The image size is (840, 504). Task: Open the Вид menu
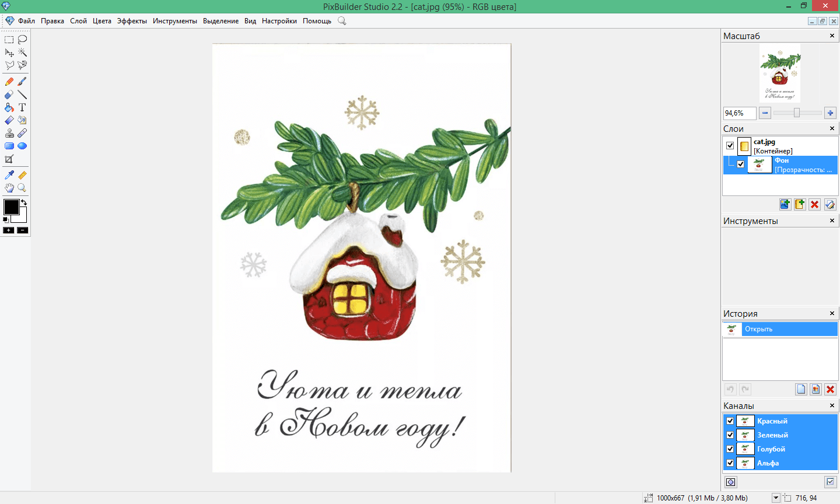[250, 21]
